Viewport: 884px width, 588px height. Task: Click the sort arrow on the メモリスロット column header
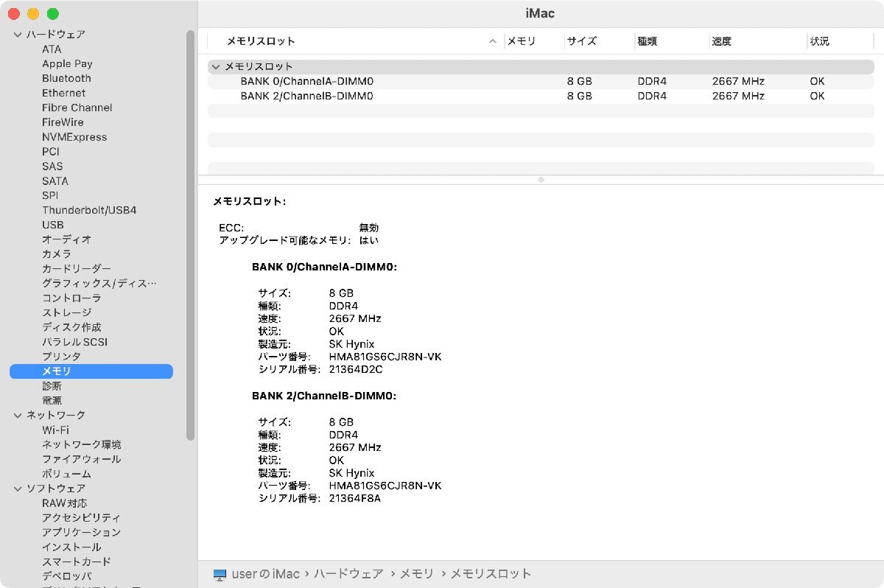click(492, 41)
